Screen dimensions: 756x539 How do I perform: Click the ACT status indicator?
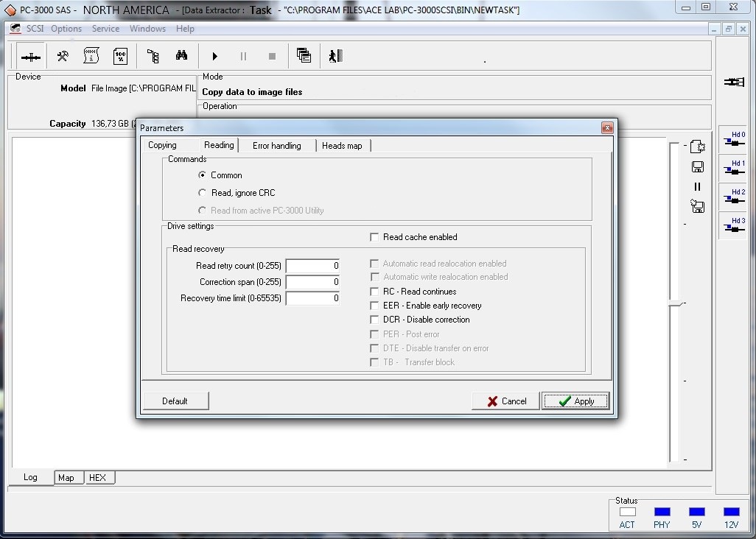tap(627, 512)
